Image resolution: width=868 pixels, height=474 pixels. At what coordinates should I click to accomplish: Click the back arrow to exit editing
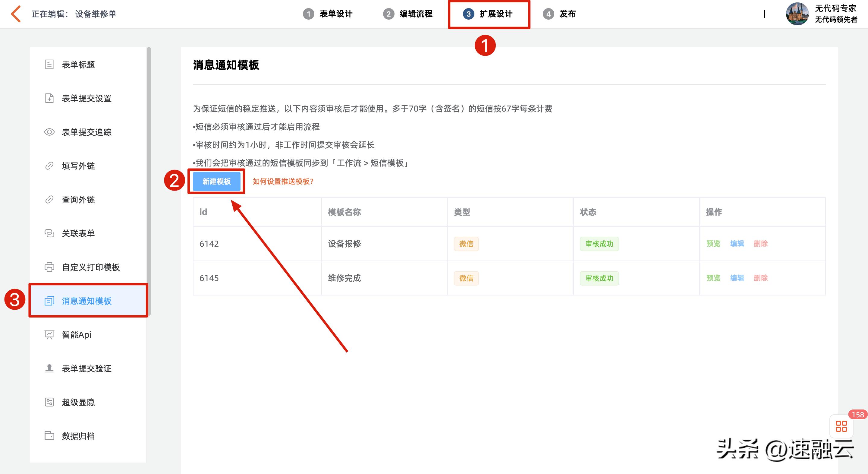pyautogui.click(x=15, y=14)
